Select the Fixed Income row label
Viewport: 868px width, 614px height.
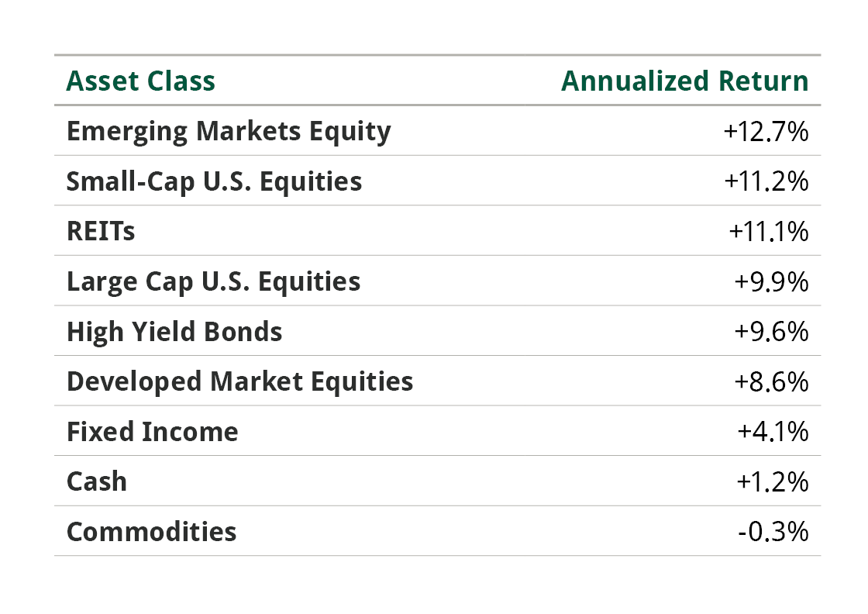(x=152, y=431)
